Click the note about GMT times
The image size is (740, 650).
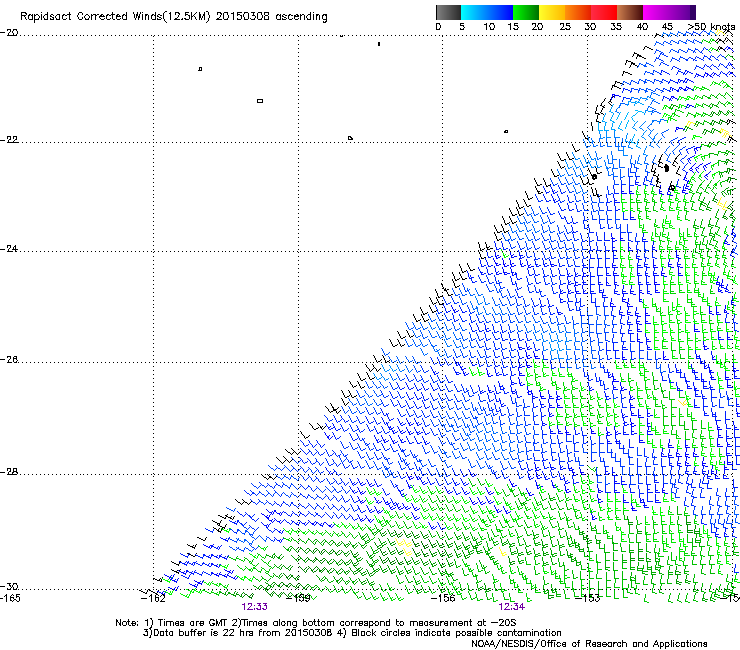coord(315,623)
